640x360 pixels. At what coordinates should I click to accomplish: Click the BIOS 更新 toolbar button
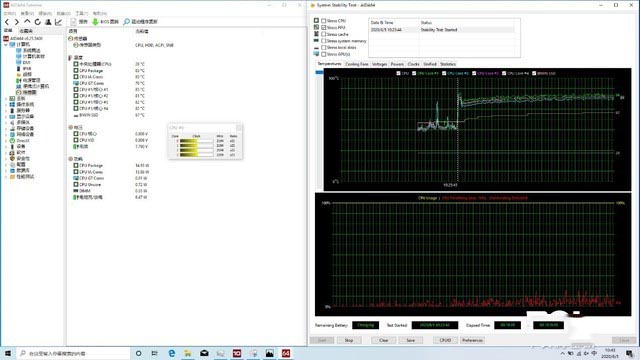click(x=105, y=22)
